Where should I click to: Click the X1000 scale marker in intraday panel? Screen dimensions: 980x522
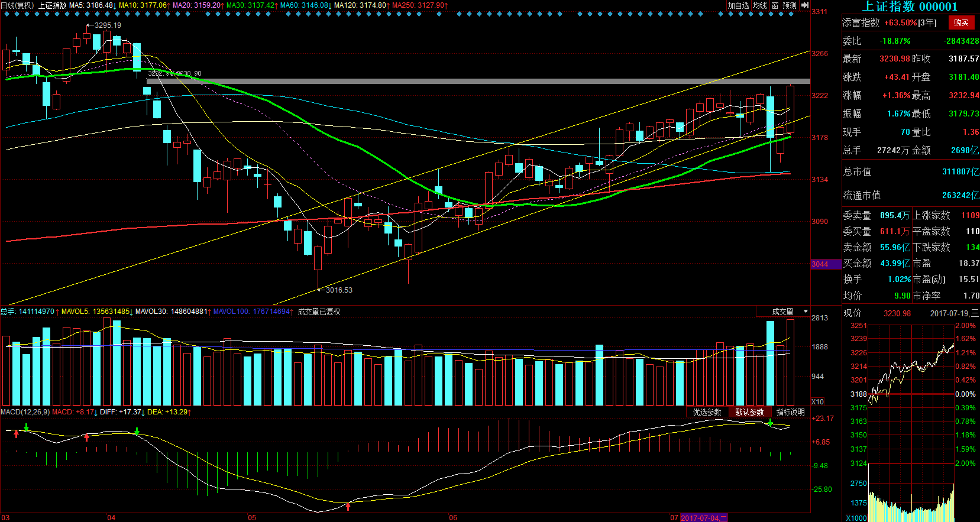(856, 518)
